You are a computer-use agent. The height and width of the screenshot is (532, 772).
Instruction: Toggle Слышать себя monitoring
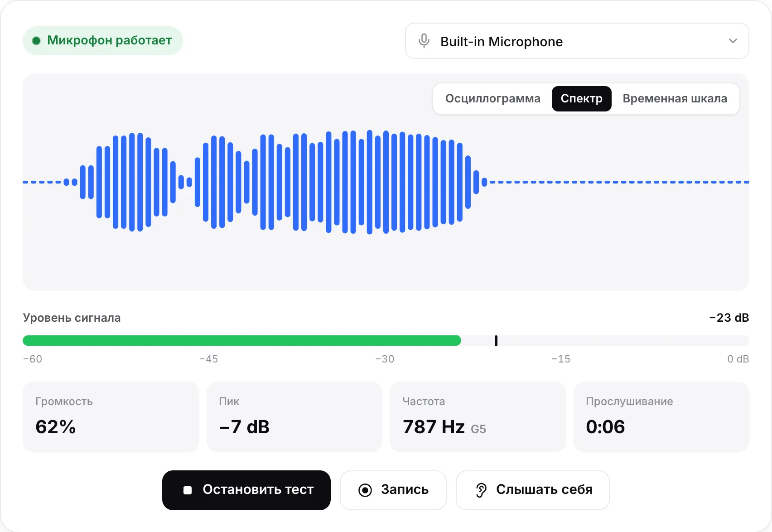coord(533,490)
